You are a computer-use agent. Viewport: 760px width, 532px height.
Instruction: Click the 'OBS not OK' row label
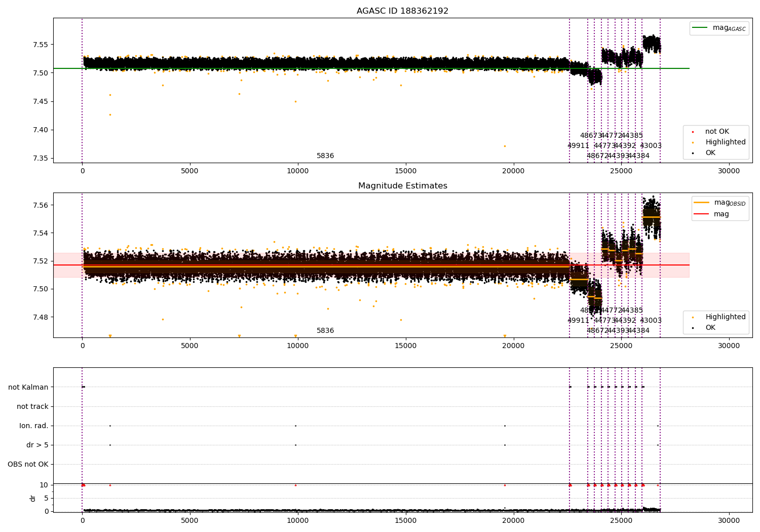[28, 465]
